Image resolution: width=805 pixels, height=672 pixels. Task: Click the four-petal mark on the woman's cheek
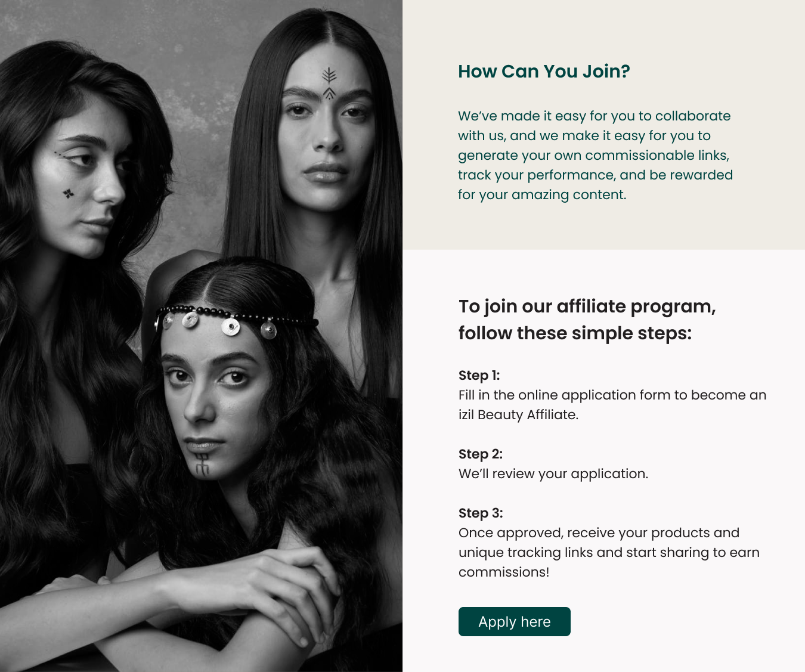(69, 193)
